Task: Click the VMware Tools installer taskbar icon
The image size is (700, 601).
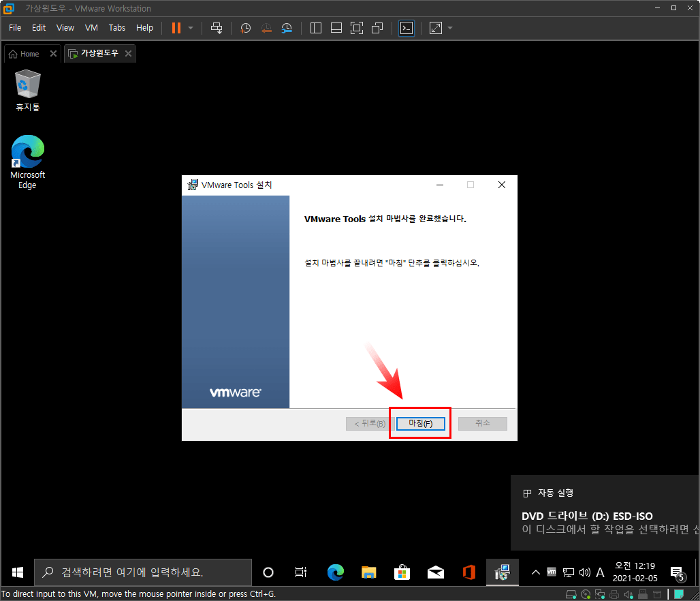Action: [503, 572]
